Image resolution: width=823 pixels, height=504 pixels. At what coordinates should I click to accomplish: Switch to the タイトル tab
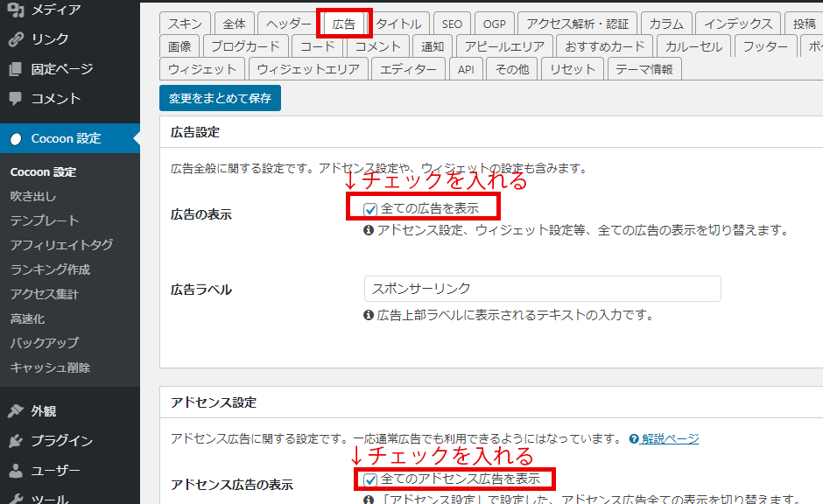[x=398, y=24]
